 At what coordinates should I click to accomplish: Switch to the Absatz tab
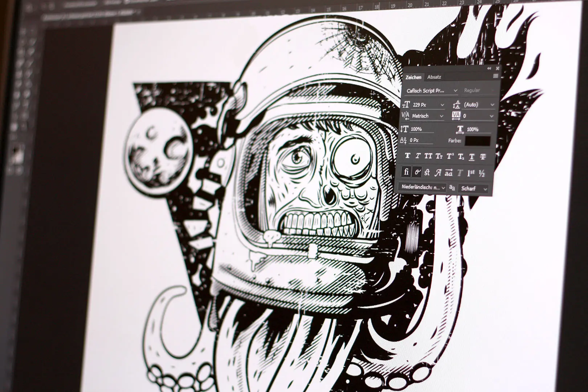(x=434, y=77)
